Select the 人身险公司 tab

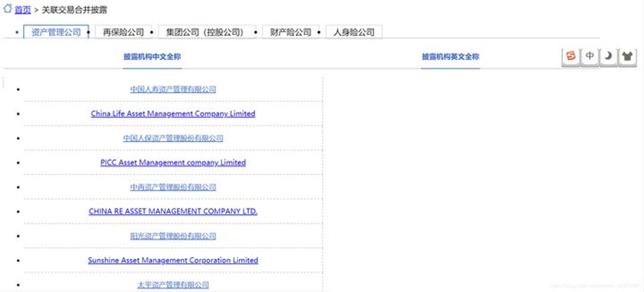[x=354, y=32]
